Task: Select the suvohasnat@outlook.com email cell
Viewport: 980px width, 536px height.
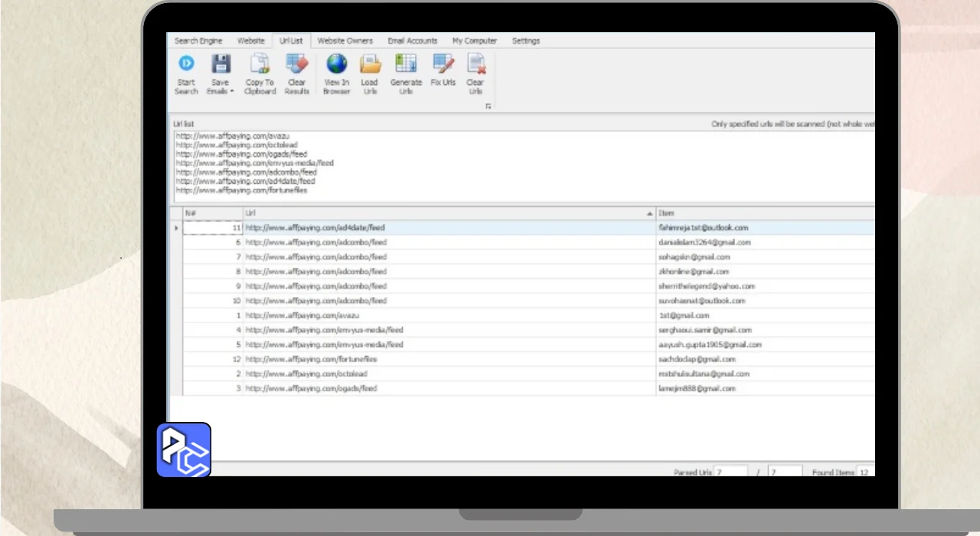Action: [766, 301]
